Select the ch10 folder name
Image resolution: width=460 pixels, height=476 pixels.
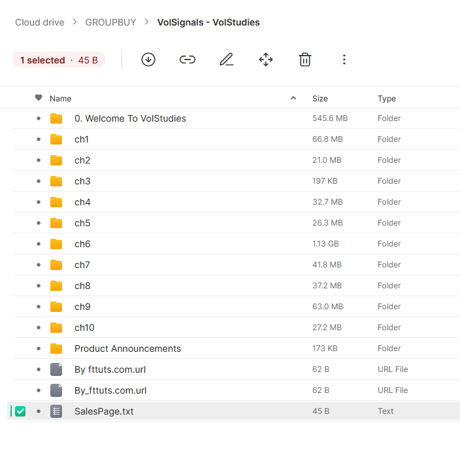coord(84,328)
